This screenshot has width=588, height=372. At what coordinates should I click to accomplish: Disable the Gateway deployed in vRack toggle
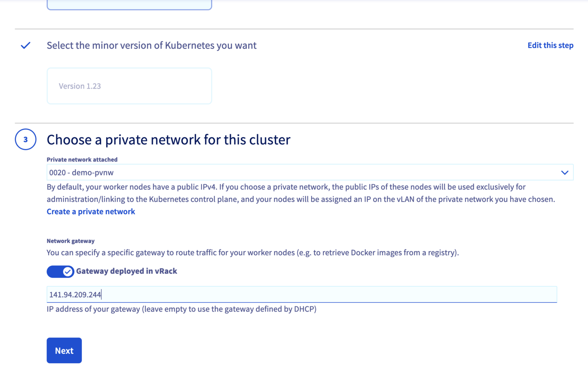(x=60, y=271)
